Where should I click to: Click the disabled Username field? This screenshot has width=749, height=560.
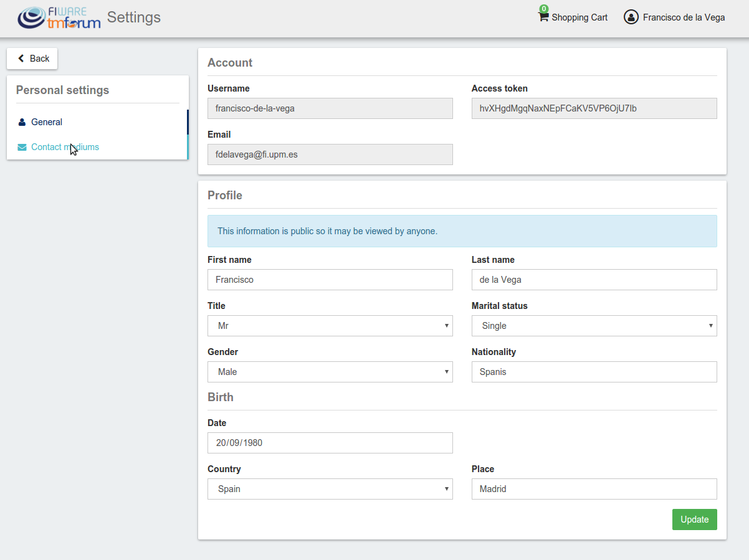point(330,108)
